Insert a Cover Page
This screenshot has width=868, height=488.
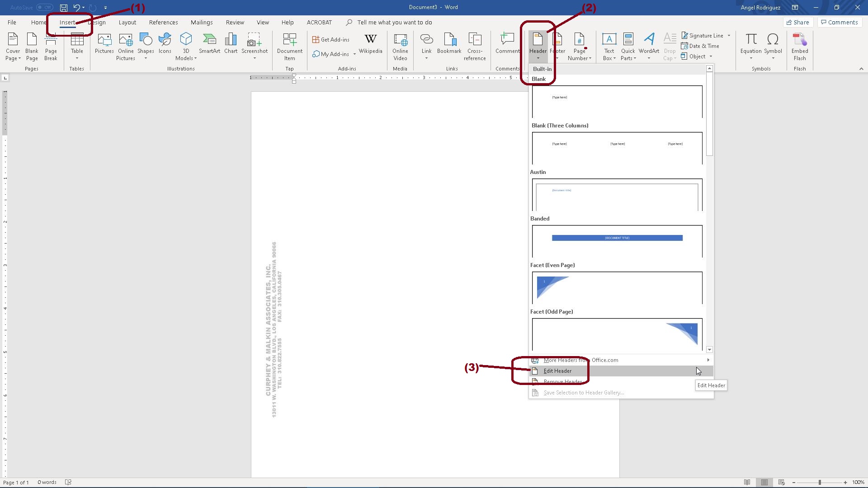[x=13, y=46]
